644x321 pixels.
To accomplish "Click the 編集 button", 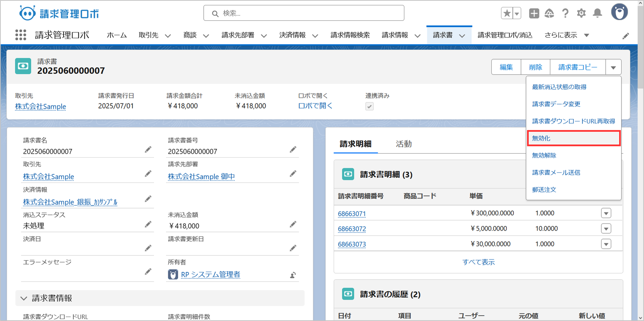I will click(506, 67).
